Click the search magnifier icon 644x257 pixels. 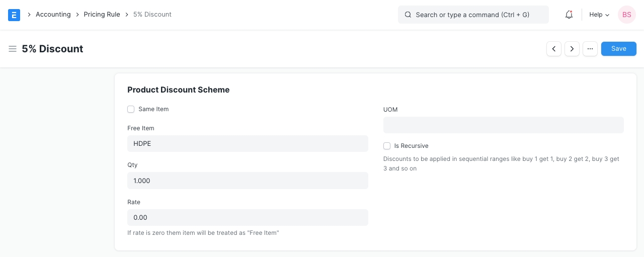pyautogui.click(x=408, y=15)
